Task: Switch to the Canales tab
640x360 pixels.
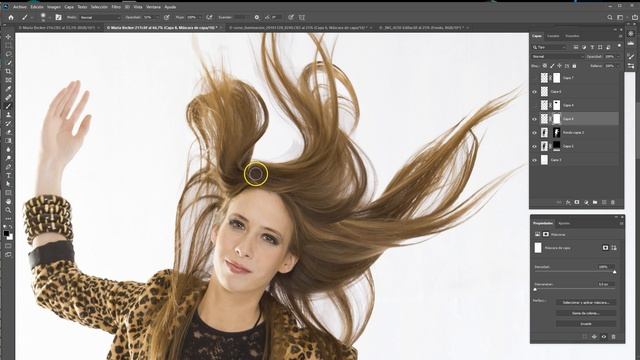Action: (553, 36)
